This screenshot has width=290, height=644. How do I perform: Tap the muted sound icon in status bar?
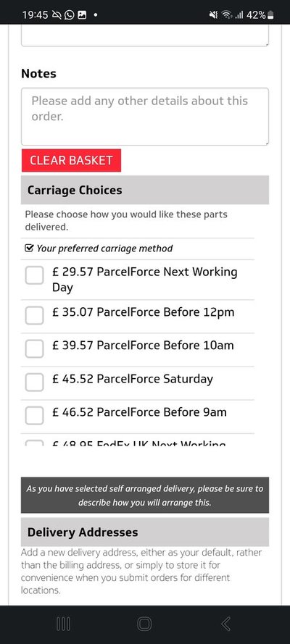(213, 15)
